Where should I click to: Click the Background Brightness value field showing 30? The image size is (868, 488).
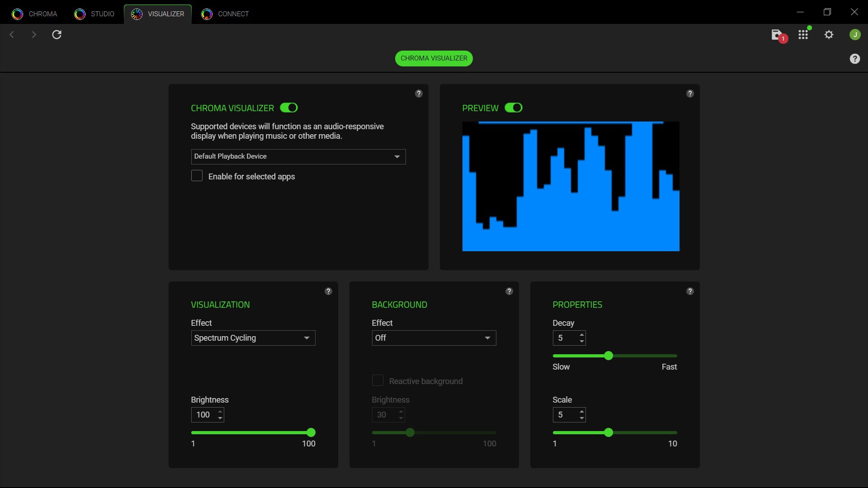(x=388, y=415)
